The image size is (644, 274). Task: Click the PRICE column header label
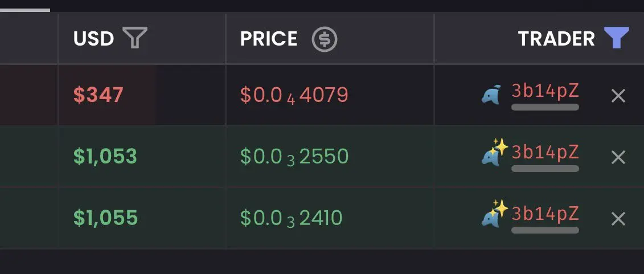(269, 39)
